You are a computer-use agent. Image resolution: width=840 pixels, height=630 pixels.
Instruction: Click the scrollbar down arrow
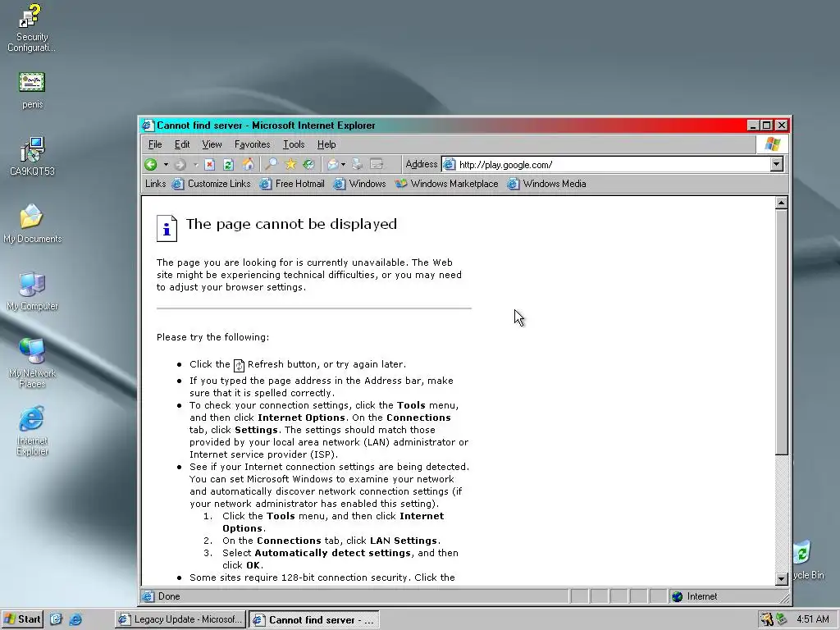click(x=781, y=578)
